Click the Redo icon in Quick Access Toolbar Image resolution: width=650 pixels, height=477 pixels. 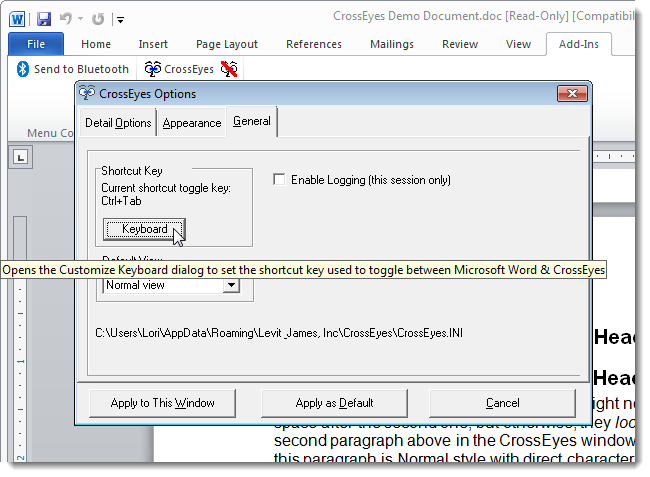[98, 19]
